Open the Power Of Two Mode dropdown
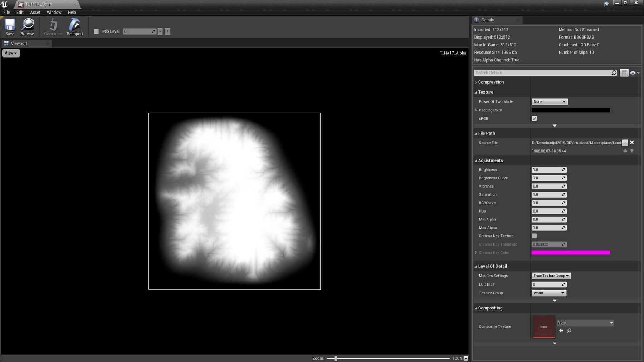 tap(550, 102)
